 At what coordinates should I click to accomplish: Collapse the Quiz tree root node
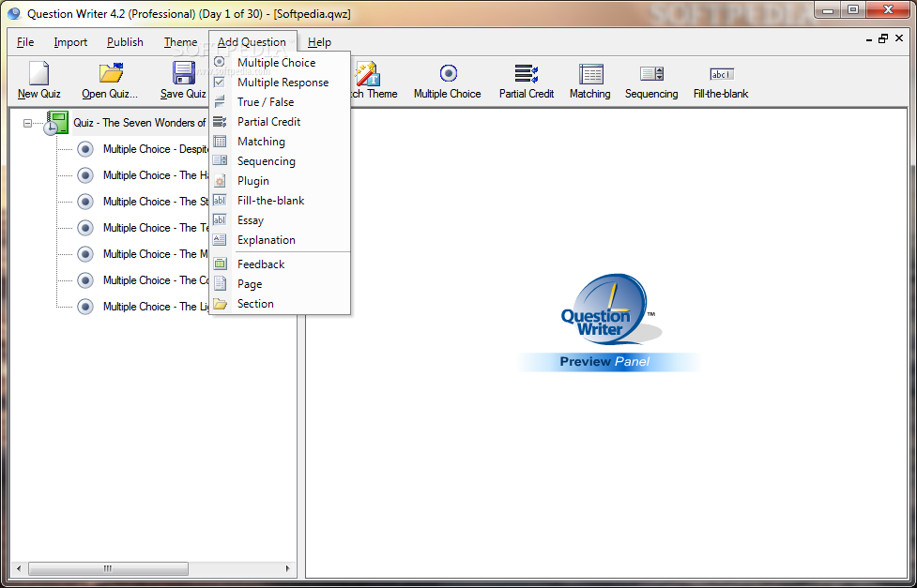click(27, 124)
